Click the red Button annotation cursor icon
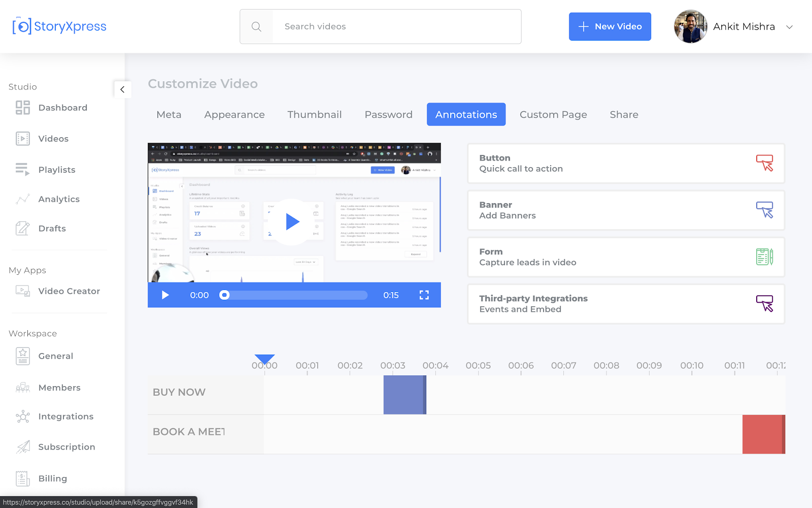The width and height of the screenshot is (812, 508). [765, 163]
